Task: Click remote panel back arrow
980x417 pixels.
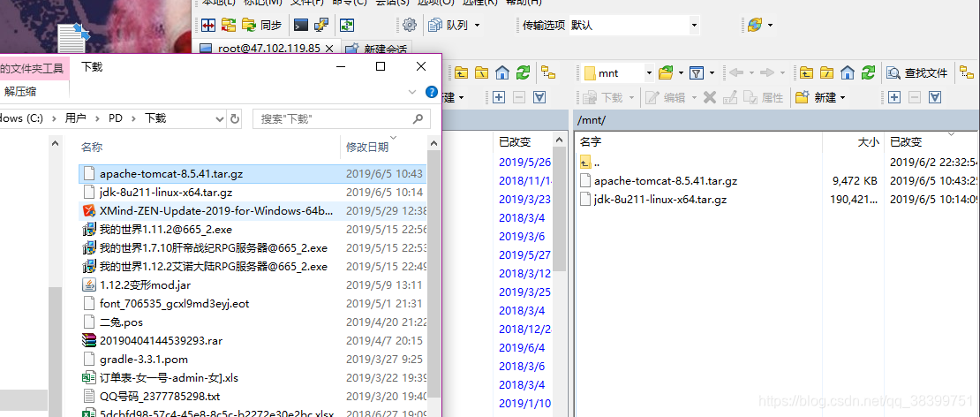Action: tap(736, 73)
